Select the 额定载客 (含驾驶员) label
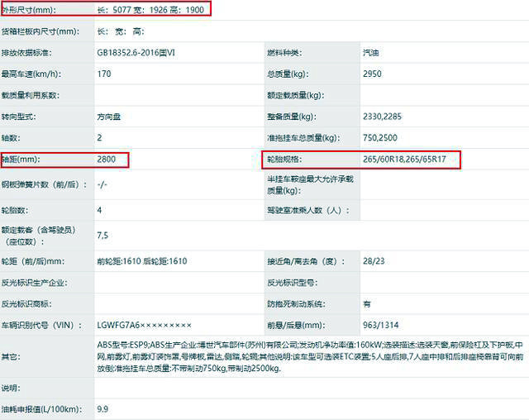Screen dimensions: 529x420 pos(39,236)
